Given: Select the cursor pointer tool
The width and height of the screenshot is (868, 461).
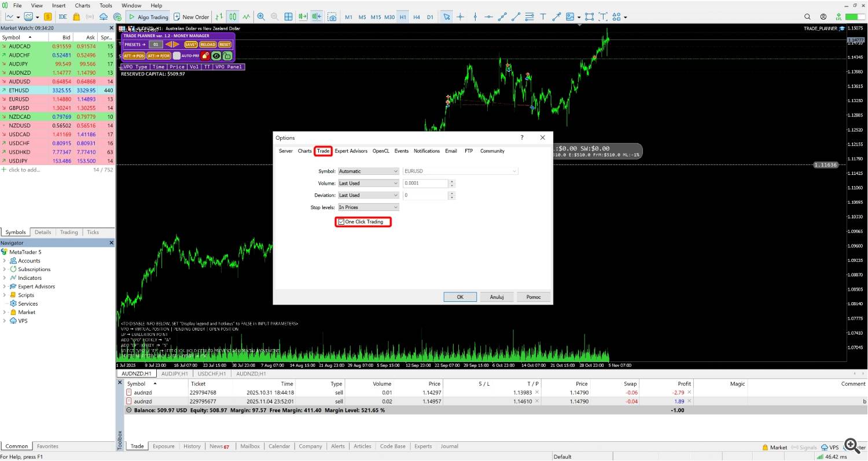Looking at the screenshot, I should 447,17.
